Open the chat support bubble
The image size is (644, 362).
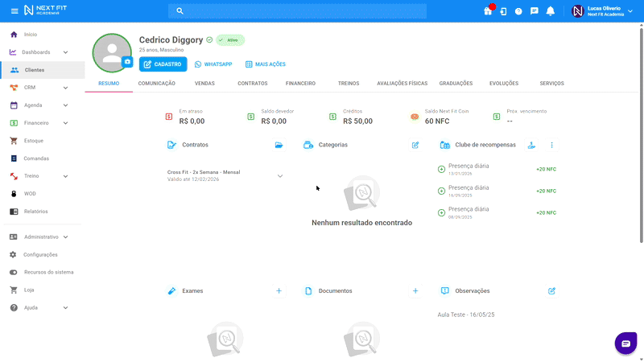(625, 343)
